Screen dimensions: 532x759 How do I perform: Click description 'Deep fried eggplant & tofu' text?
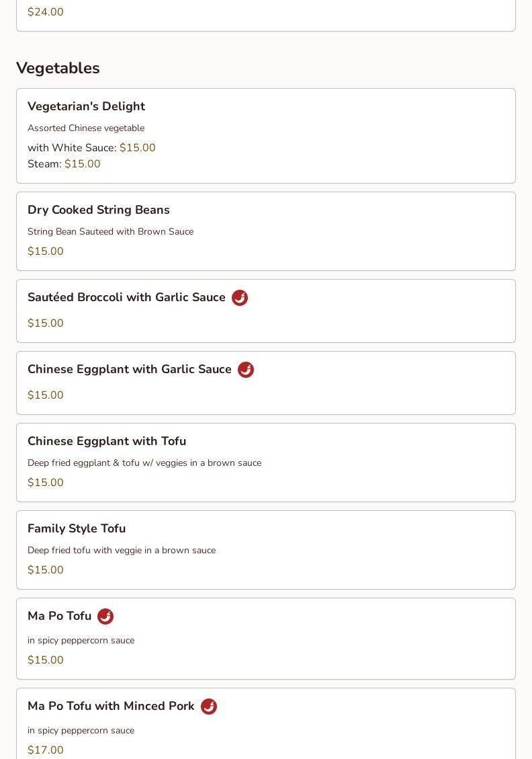coord(144,463)
